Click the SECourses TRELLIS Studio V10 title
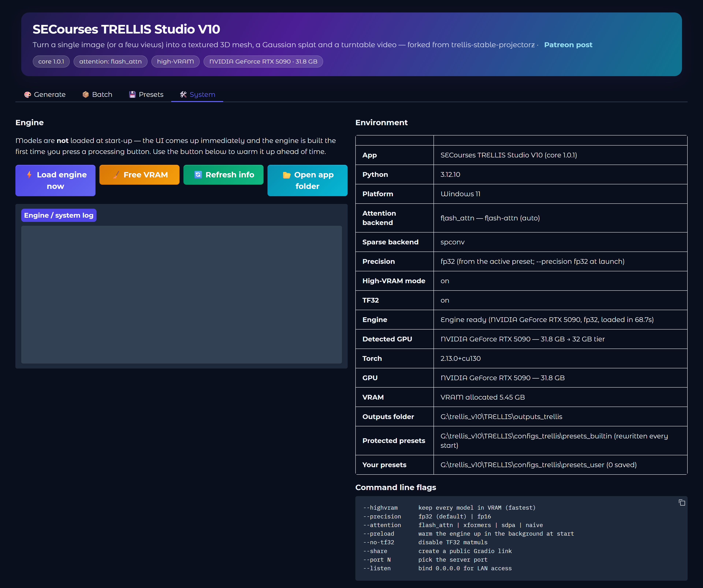 [127, 29]
